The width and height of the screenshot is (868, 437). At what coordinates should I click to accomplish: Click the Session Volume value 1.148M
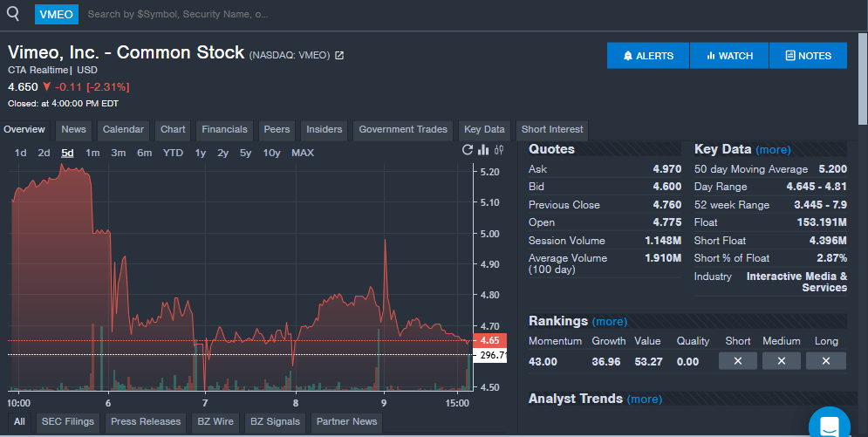click(x=663, y=241)
